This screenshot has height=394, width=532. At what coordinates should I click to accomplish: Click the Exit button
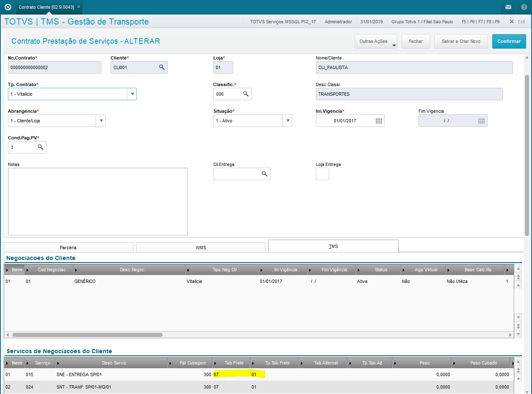click(x=517, y=22)
